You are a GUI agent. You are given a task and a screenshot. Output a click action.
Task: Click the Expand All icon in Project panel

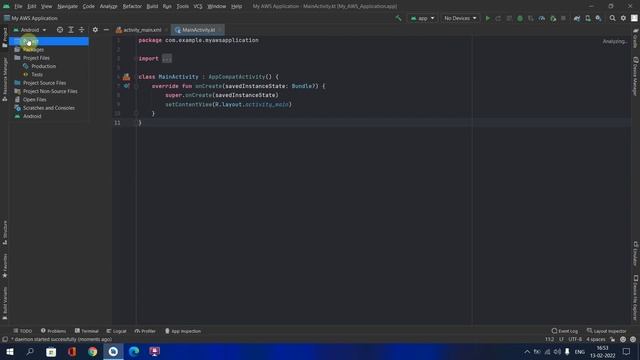tap(71, 30)
